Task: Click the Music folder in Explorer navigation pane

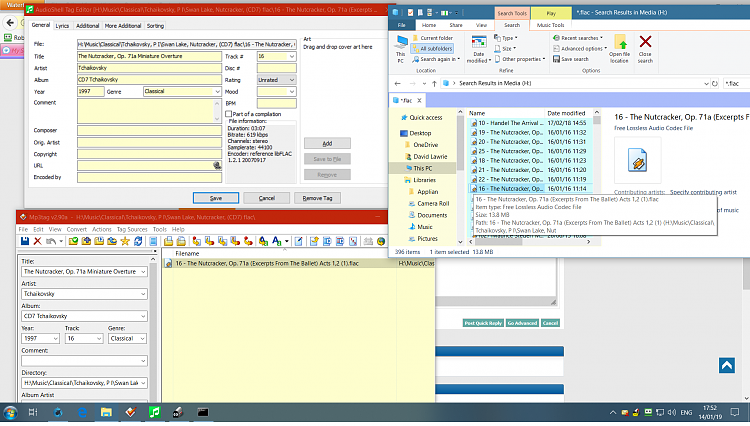Action: pos(425,227)
